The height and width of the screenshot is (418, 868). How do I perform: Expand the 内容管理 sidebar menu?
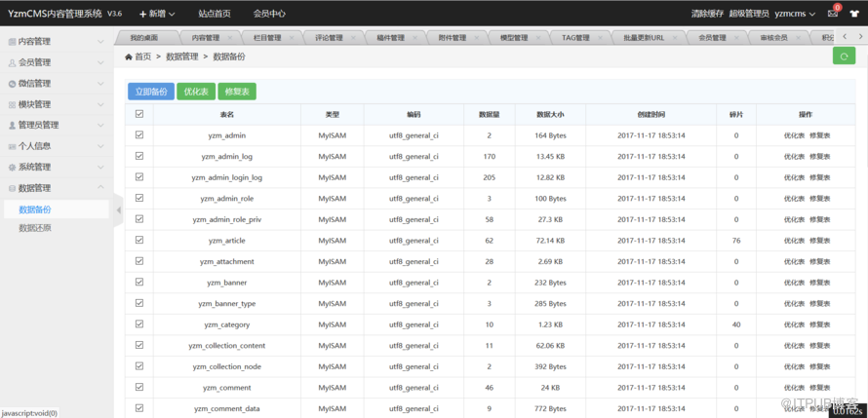(56, 42)
